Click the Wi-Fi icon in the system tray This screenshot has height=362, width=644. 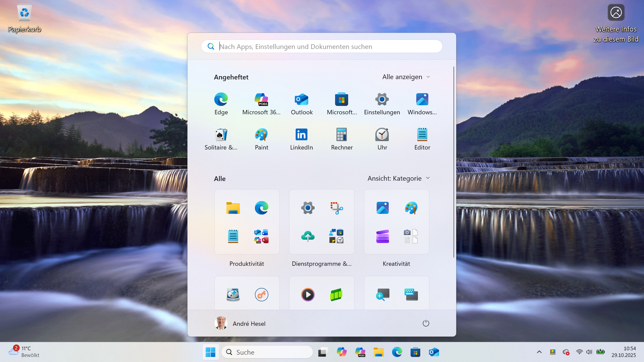pos(579,352)
